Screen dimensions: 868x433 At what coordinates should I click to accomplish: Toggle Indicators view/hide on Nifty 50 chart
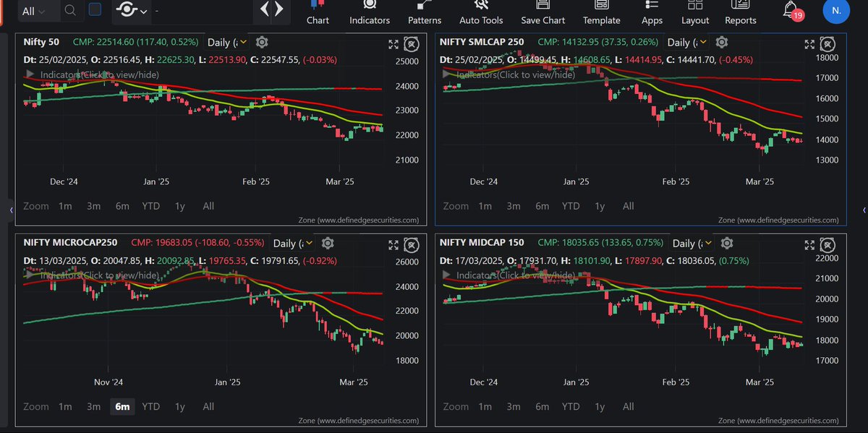91,74
